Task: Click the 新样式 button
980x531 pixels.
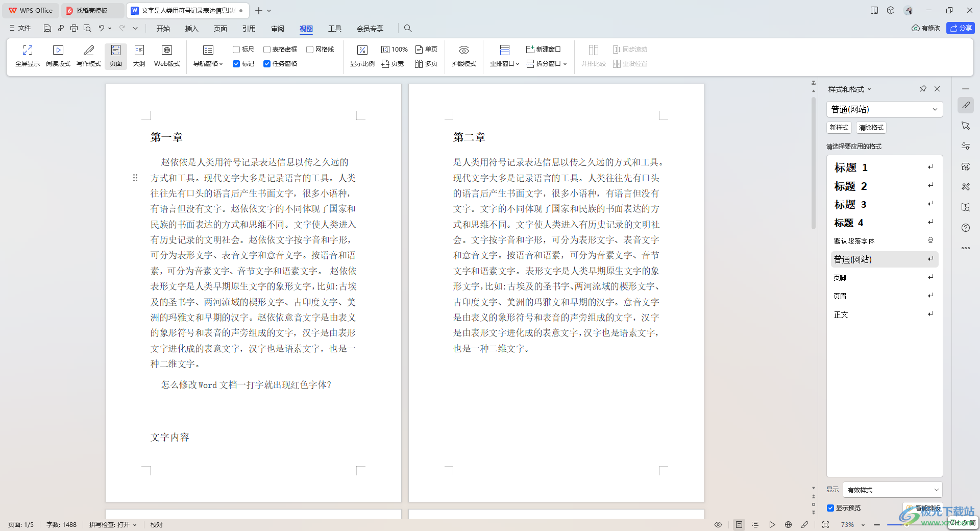Action: (x=839, y=128)
